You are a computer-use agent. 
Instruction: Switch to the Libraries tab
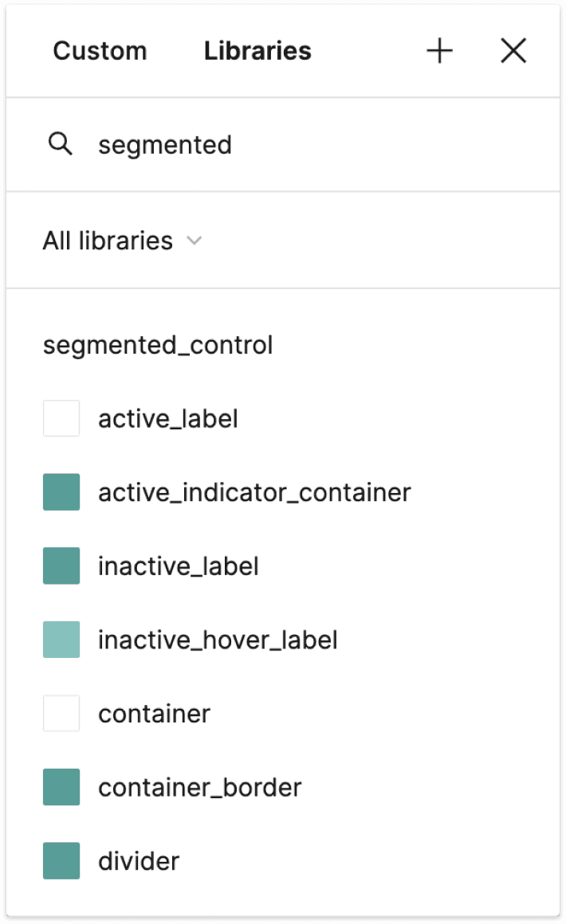click(257, 51)
